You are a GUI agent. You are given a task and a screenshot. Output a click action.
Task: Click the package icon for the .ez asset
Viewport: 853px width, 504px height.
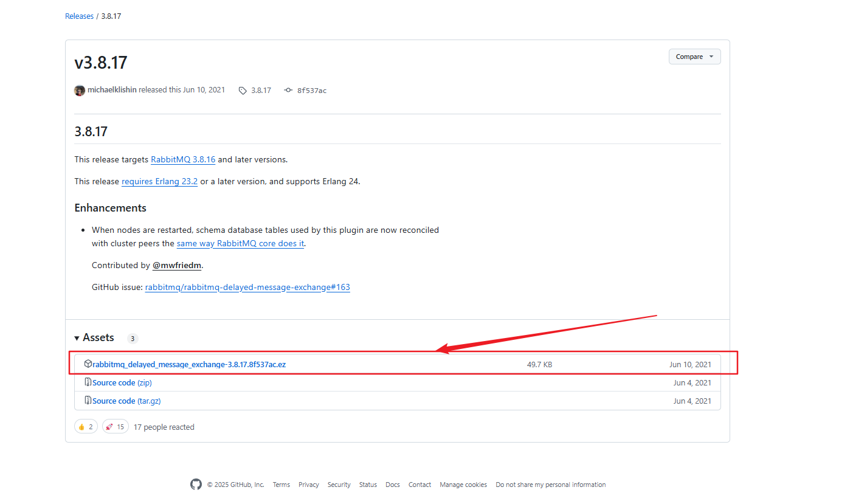[88, 364]
